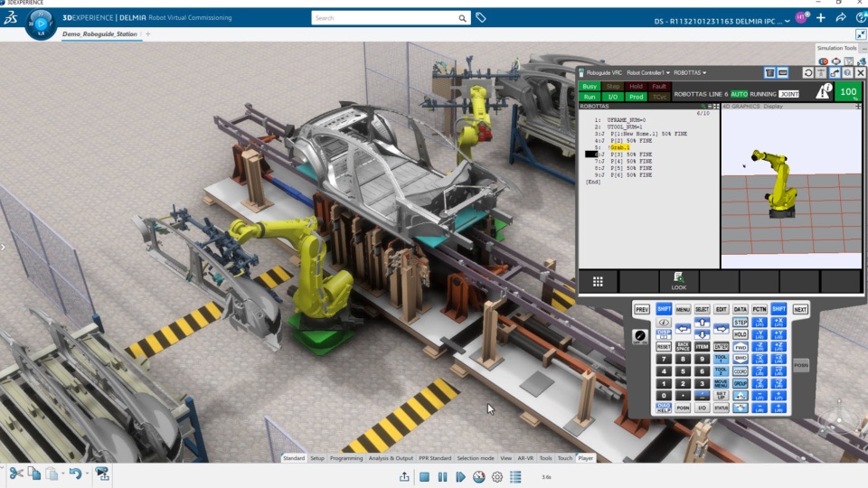The height and width of the screenshot is (488, 868).
Task: Toggle the Step status indicator
Action: (612, 87)
